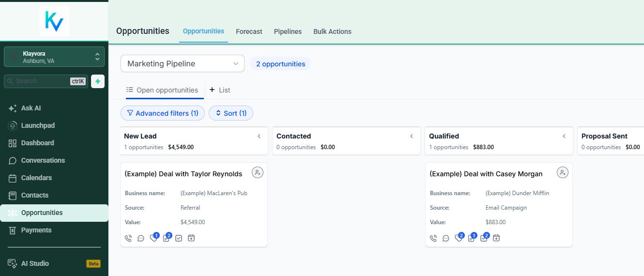Collapse the Qualified column
The height and width of the screenshot is (276, 644).
(x=564, y=136)
